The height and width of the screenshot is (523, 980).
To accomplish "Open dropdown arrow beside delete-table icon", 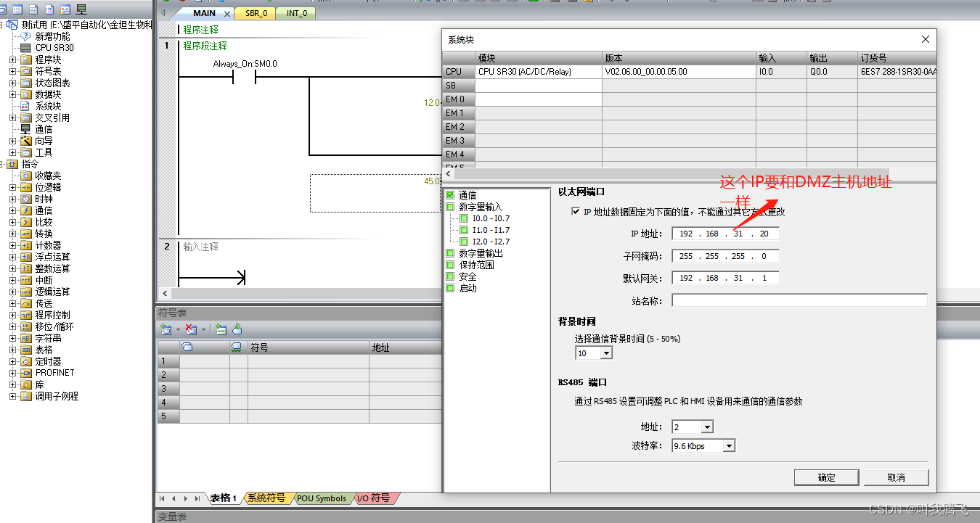I will click(203, 329).
